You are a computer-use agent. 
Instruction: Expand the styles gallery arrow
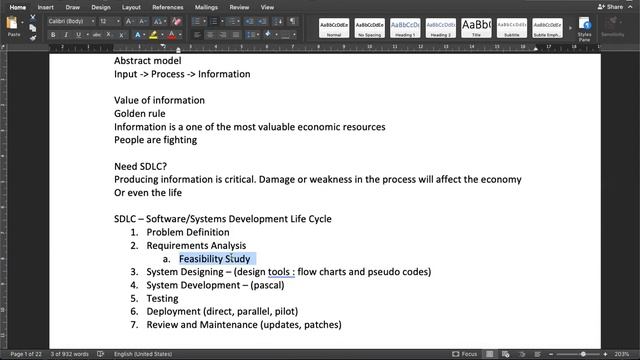coord(570,28)
